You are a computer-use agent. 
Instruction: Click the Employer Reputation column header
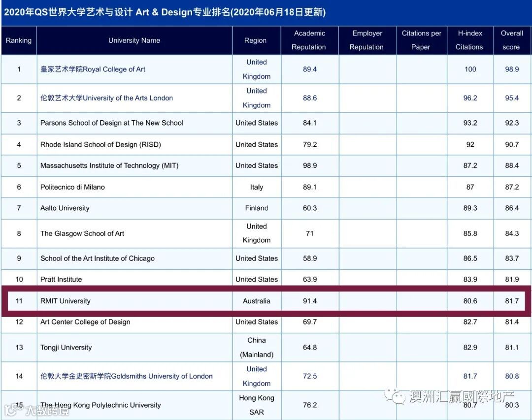367,40
